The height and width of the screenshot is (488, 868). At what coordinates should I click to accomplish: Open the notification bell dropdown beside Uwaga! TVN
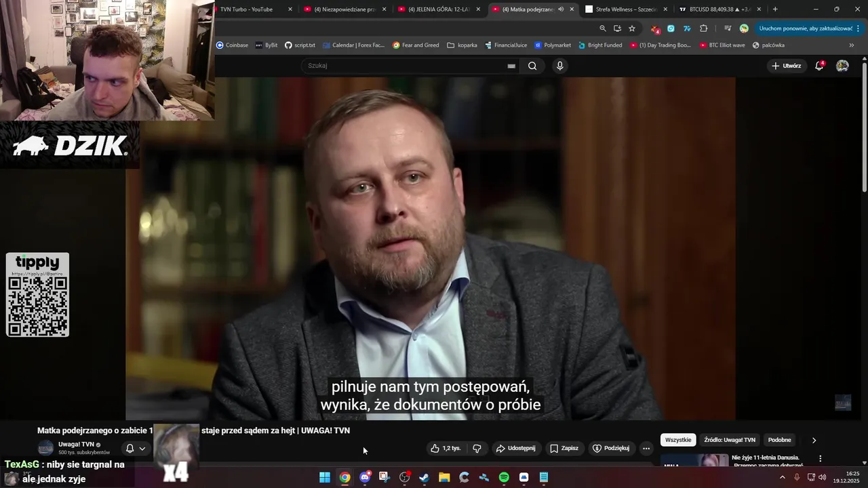[x=136, y=448]
